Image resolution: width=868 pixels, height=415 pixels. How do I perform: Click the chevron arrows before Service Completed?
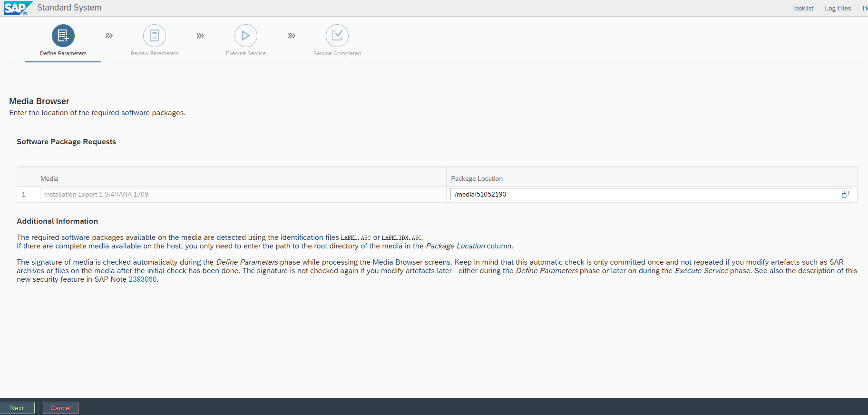point(292,36)
